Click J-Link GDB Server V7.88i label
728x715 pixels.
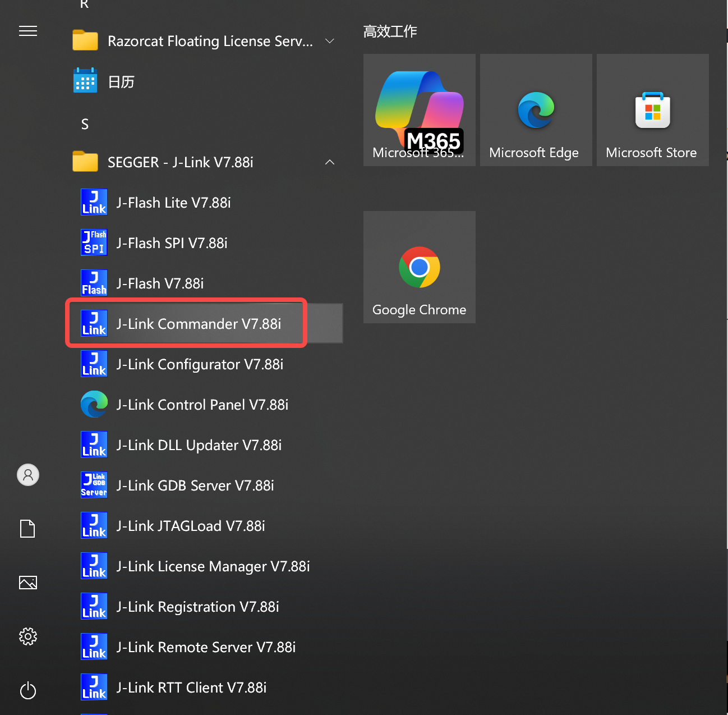pyautogui.click(x=196, y=485)
